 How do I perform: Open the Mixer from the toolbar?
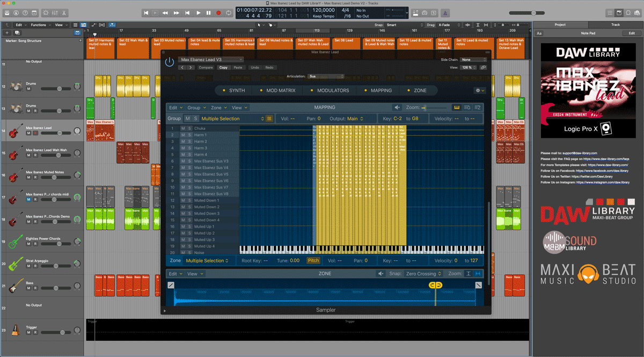(x=55, y=12)
